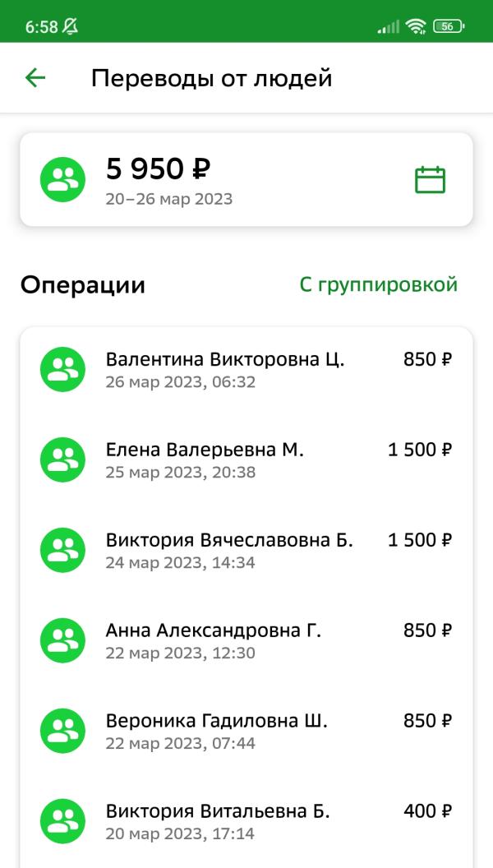Tap the Wi-Fi icon in status bar
493x868 pixels.
pos(415,26)
